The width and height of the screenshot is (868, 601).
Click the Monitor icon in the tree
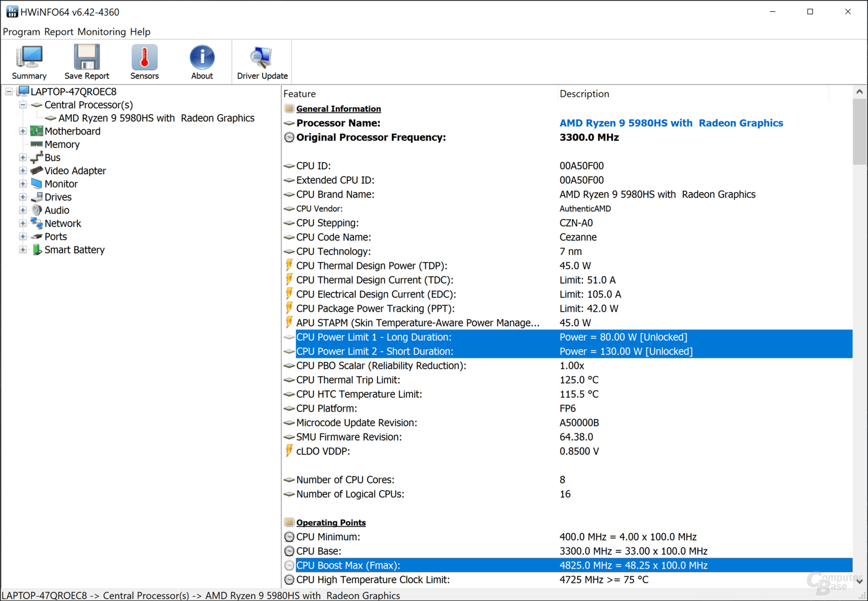pos(37,184)
